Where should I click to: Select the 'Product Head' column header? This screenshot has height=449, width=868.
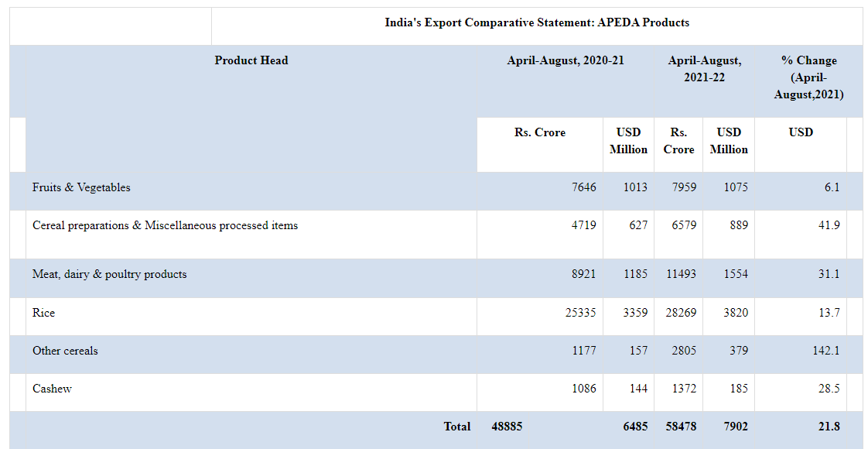pyautogui.click(x=251, y=60)
